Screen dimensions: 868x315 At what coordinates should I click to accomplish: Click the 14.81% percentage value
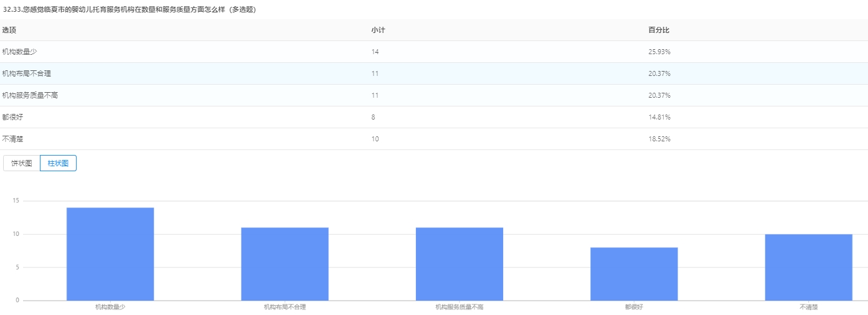pos(659,117)
